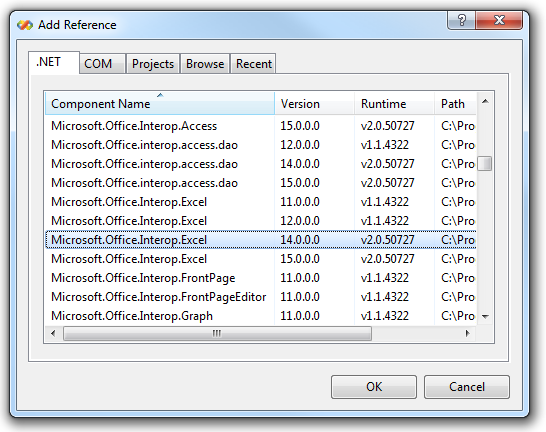
Task: Click the Cancel button
Action: [x=467, y=387]
